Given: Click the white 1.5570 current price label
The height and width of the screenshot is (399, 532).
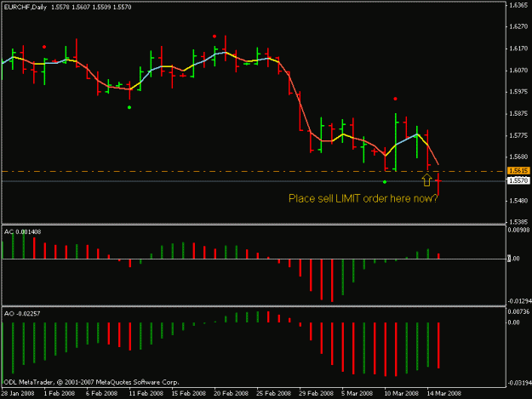Looking at the screenshot, I should tap(518, 180).
